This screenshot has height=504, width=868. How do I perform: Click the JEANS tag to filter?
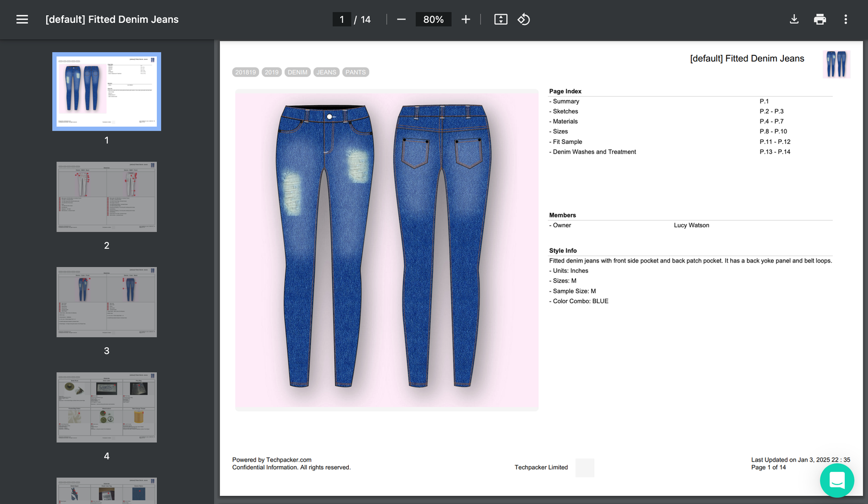point(326,72)
